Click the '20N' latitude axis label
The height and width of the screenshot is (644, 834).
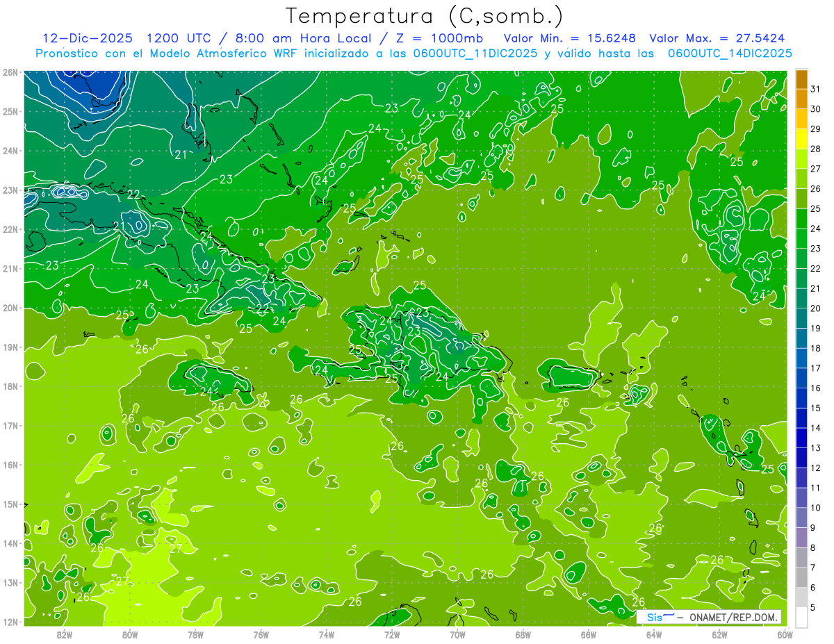click(10, 308)
